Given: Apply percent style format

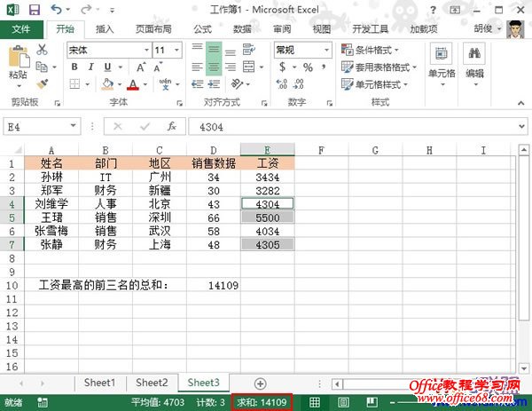Looking at the screenshot, I should pos(308,67).
